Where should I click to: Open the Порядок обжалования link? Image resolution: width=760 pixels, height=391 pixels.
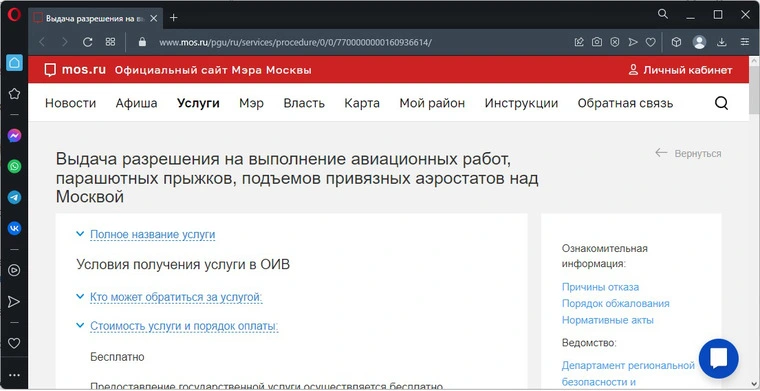pos(616,303)
